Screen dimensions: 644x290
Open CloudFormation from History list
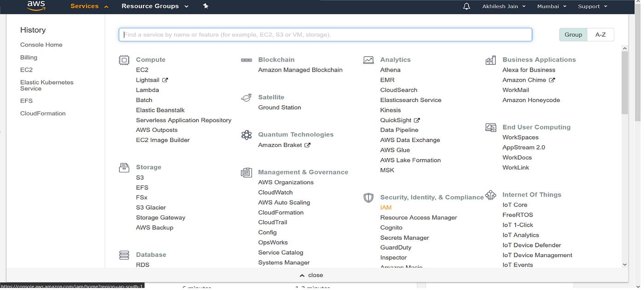43,114
